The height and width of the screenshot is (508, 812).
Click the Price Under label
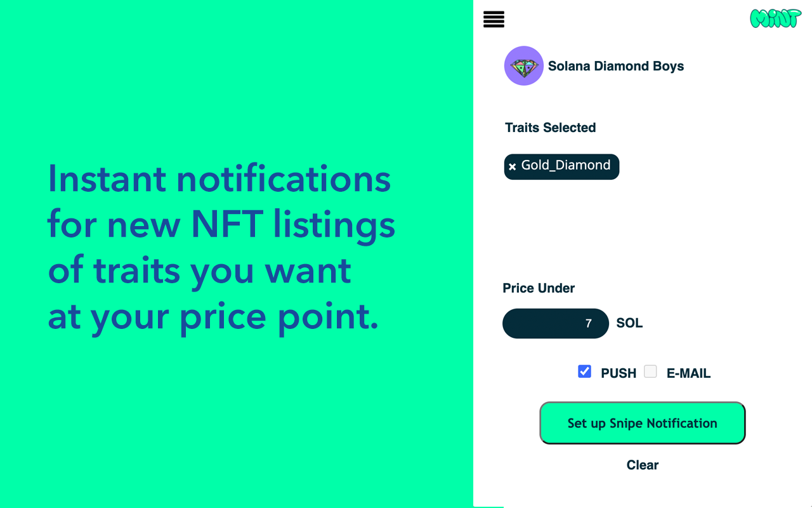coord(539,288)
